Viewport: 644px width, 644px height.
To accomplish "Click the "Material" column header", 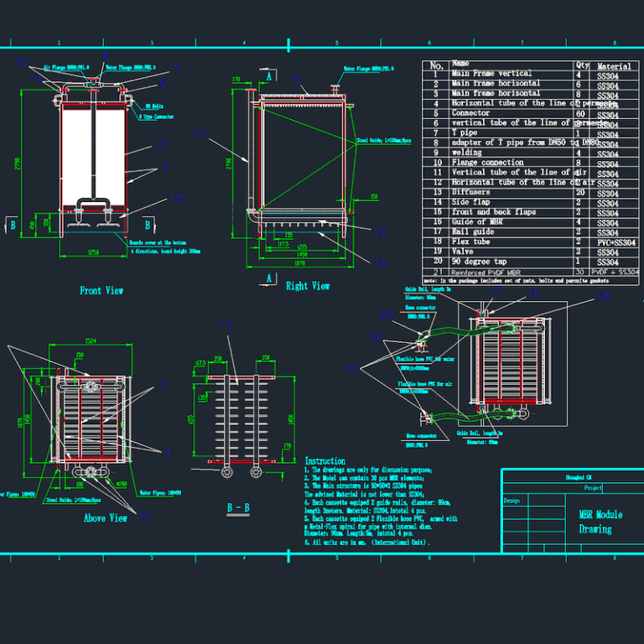I will pyautogui.click(x=614, y=66).
